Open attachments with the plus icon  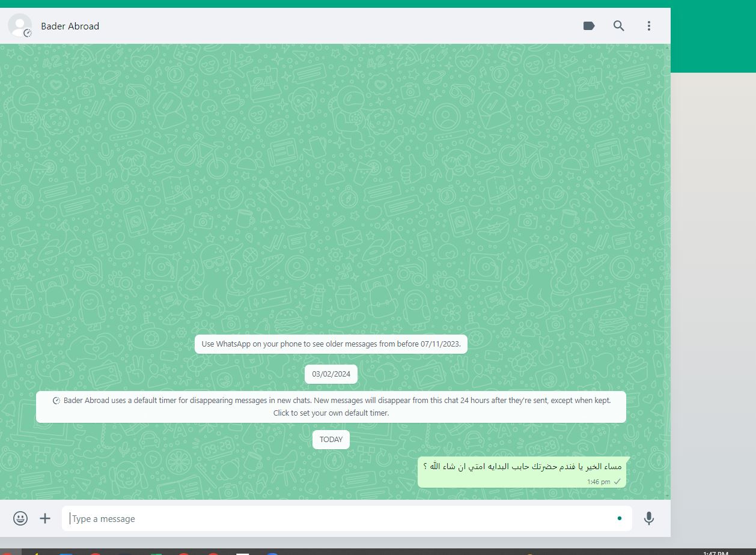click(x=45, y=518)
